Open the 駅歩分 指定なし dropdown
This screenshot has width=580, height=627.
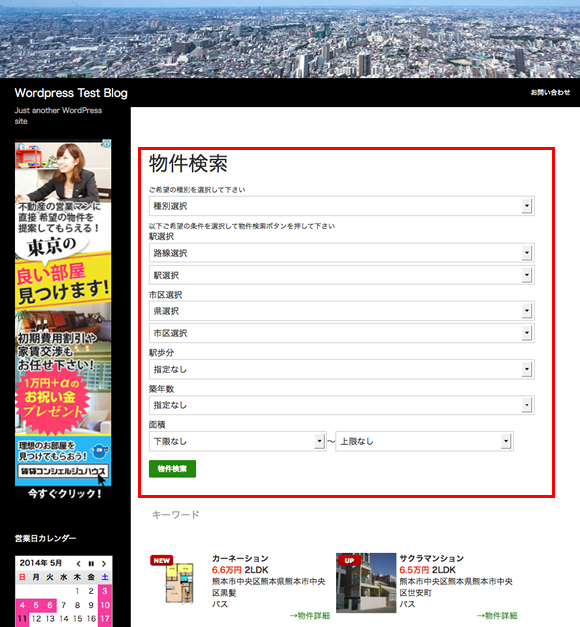click(342, 369)
